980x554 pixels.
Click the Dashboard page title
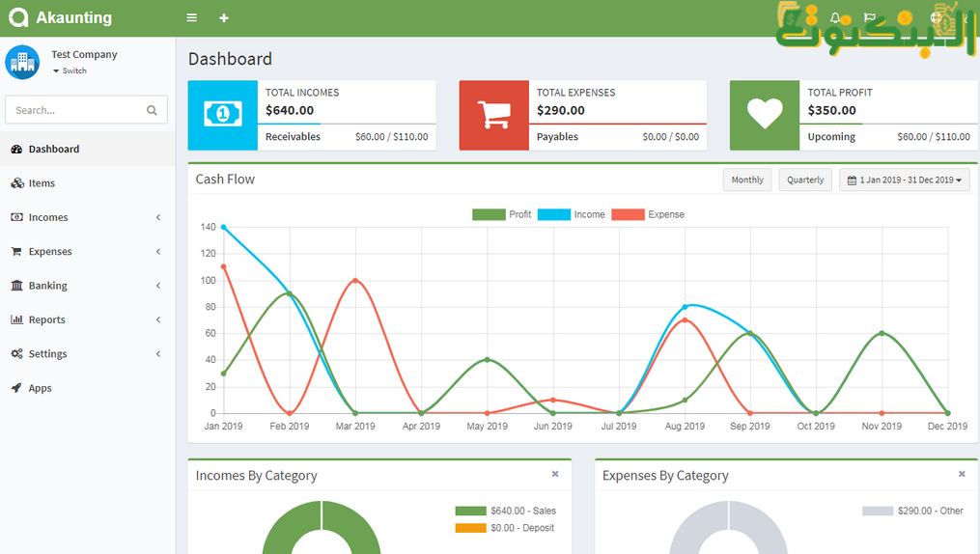pos(230,59)
